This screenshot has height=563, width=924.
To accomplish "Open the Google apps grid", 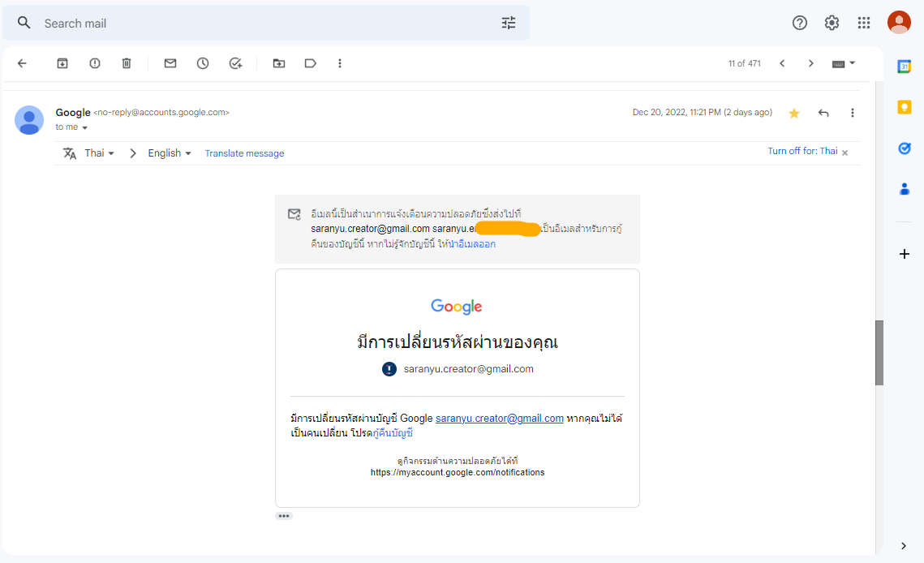I will pyautogui.click(x=864, y=23).
